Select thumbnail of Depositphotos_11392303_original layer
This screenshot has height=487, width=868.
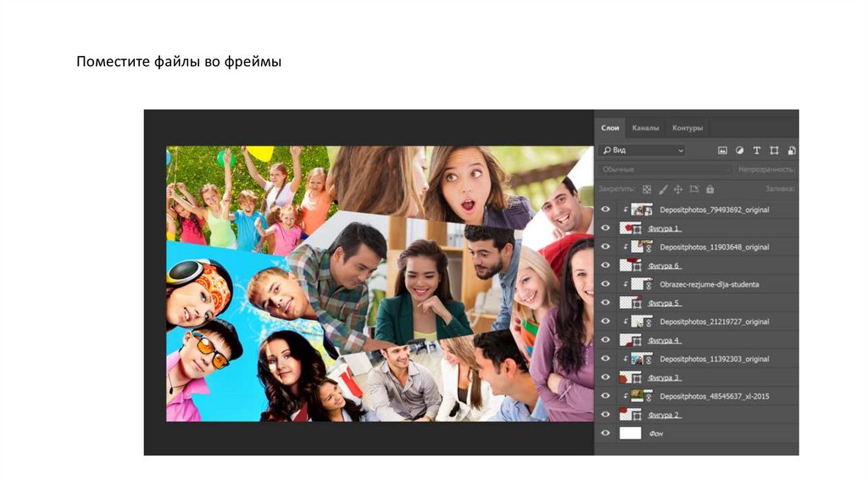642,359
